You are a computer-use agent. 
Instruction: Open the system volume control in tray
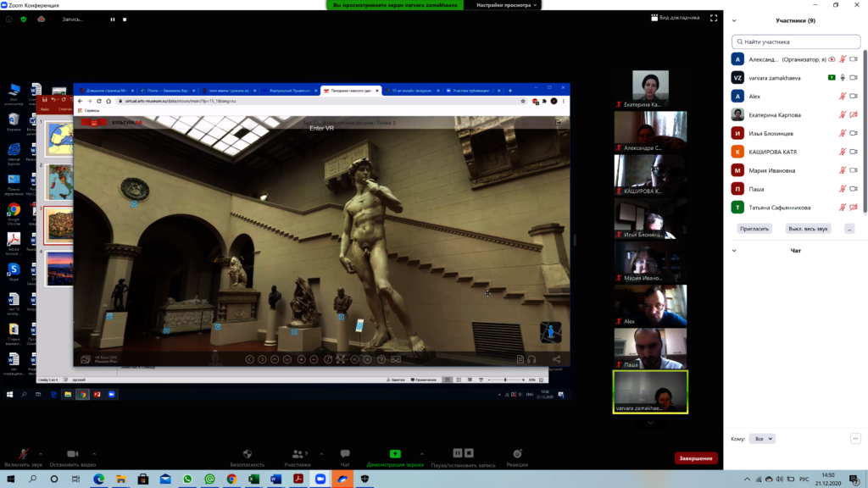(x=780, y=480)
